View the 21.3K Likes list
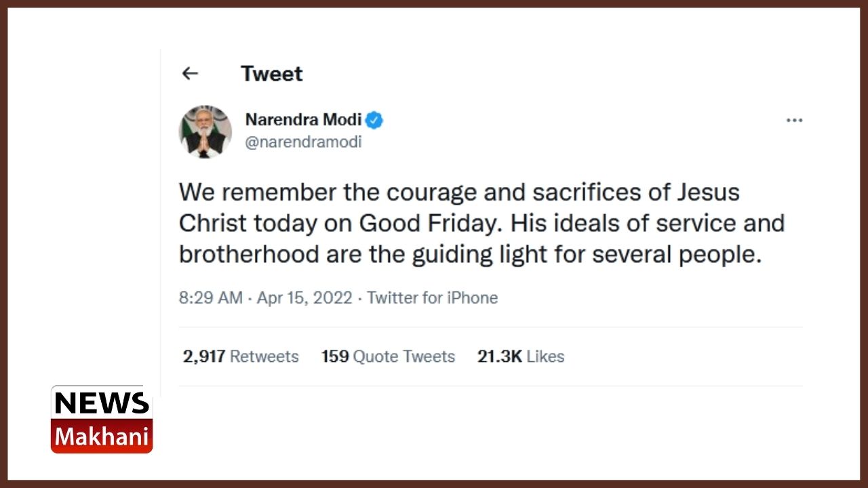Viewport: 868px width, 488px height. coord(520,357)
